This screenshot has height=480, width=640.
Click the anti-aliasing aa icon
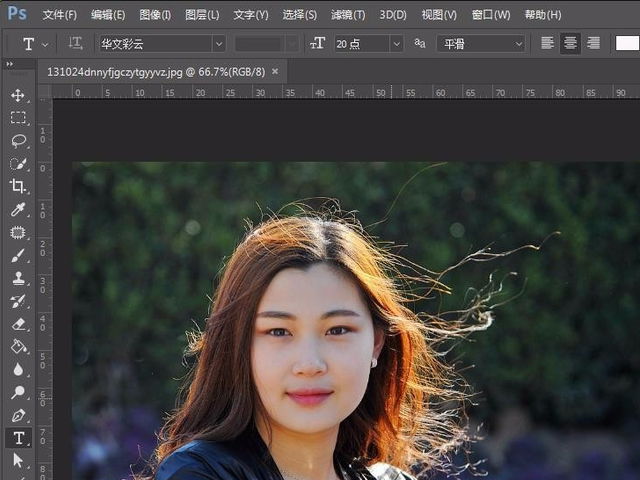point(420,43)
